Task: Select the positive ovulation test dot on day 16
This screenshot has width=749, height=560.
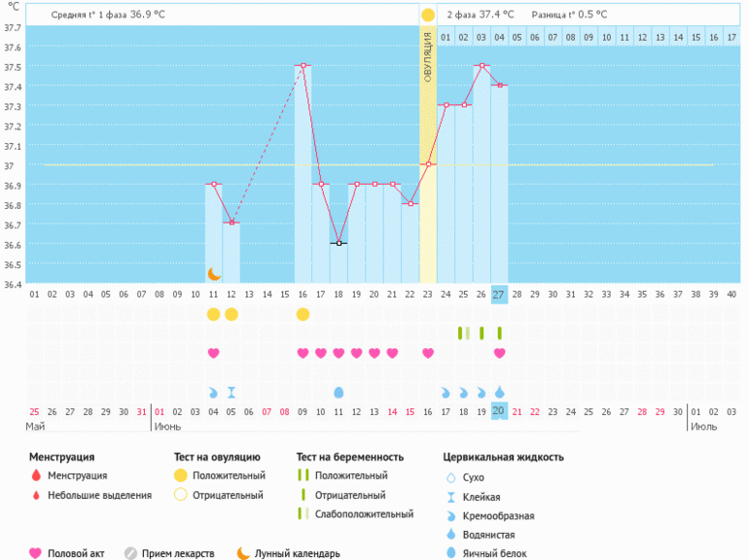Action: pyautogui.click(x=303, y=314)
